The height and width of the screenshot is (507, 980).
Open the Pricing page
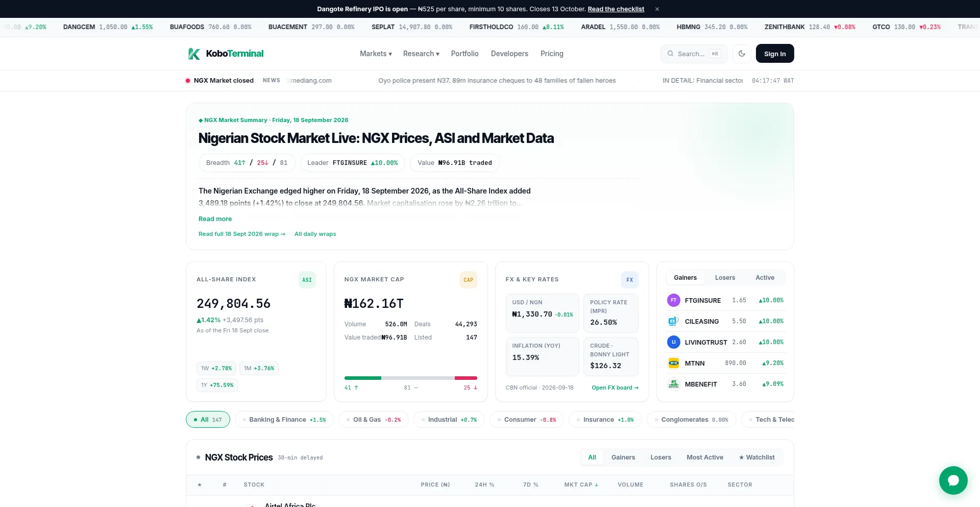pos(552,54)
